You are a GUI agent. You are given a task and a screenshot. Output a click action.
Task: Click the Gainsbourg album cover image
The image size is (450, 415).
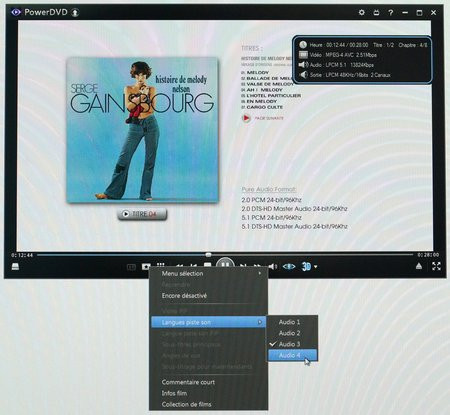coord(142,130)
